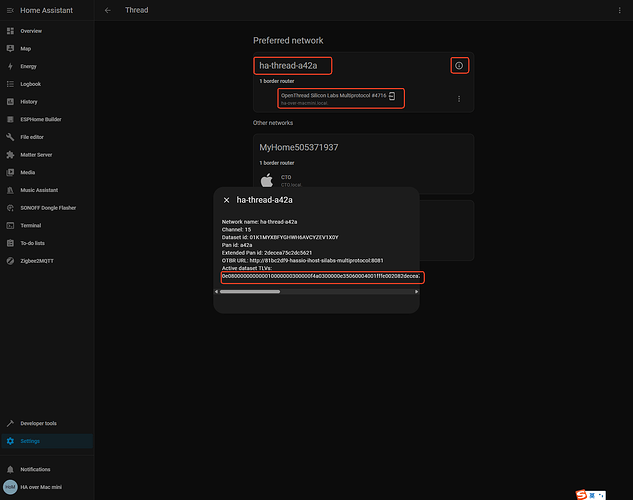Go back using the arrow beside Thread
The height and width of the screenshot is (500, 633).
[107, 10]
